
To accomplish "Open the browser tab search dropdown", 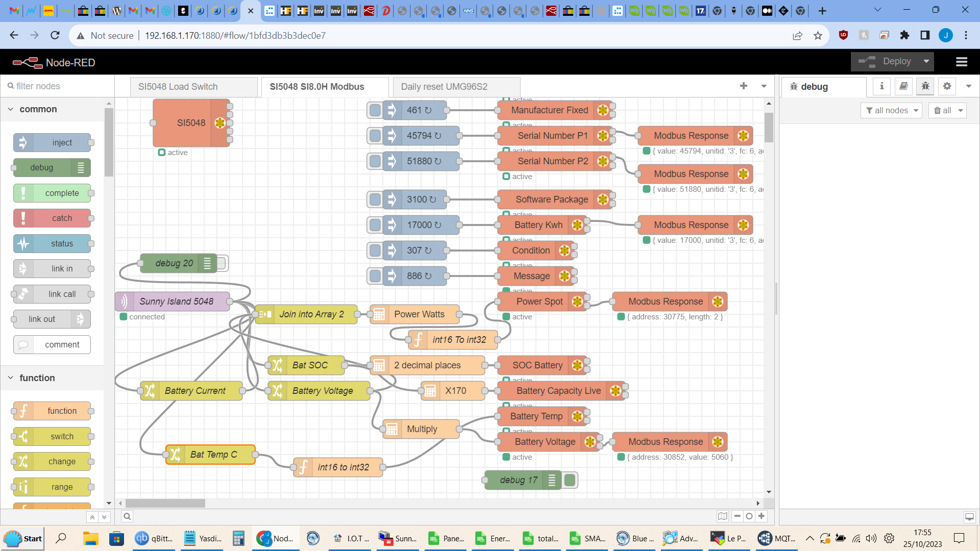I will pos(877,10).
